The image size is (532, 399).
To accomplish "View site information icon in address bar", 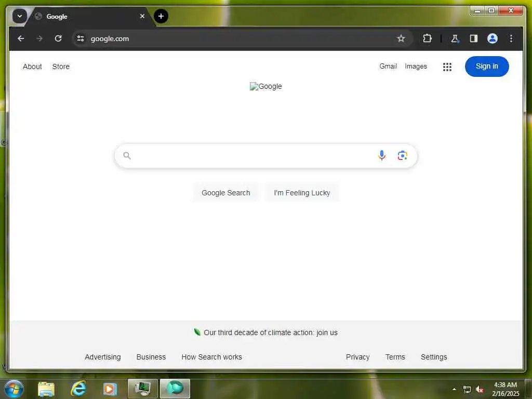I will [x=81, y=38].
